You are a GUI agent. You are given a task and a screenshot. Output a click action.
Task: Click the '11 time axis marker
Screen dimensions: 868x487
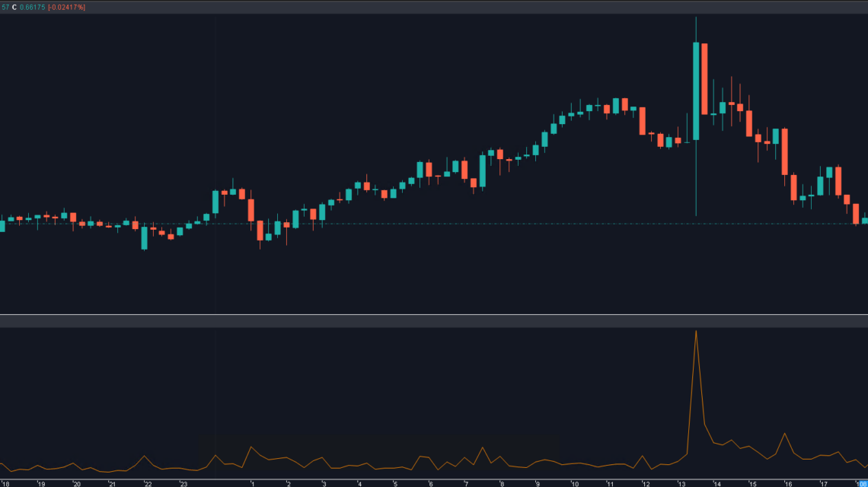(609, 483)
